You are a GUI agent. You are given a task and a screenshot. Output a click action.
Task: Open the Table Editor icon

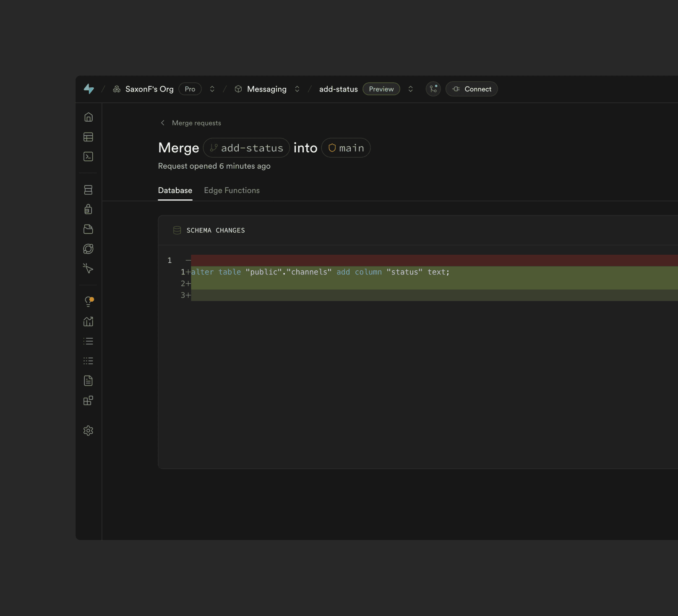(88, 137)
